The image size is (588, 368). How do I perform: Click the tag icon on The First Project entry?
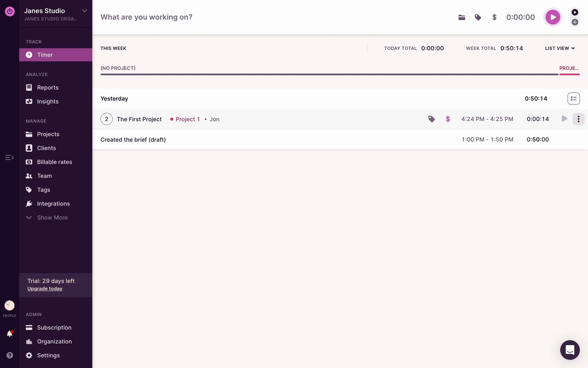tap(431, 119)
